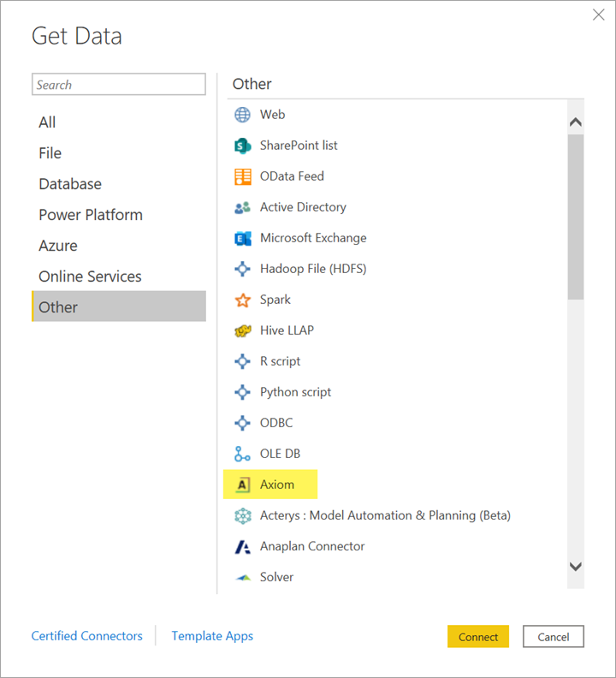Close the Get Data dialog
Viewport: 616px width, 678px height.
coord(599,15)
